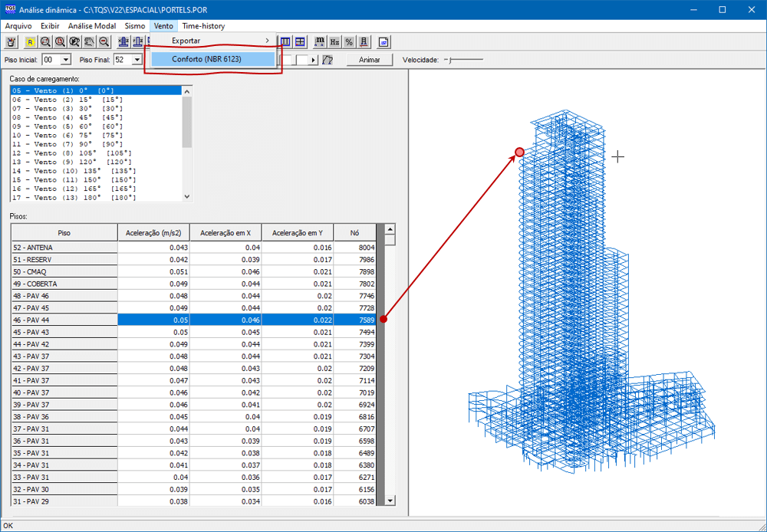Select load case '11 - Vento (7) 90°'
767x532 pixels.
coord(96,144)
